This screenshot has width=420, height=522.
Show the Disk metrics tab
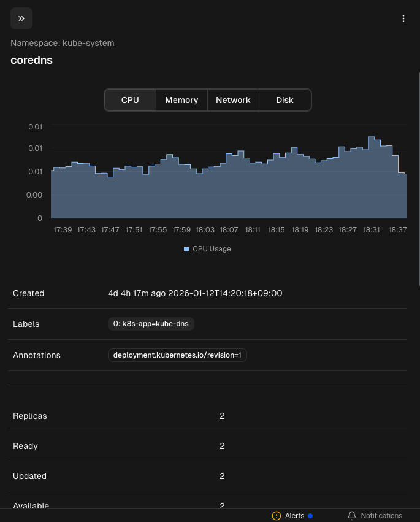284,100
